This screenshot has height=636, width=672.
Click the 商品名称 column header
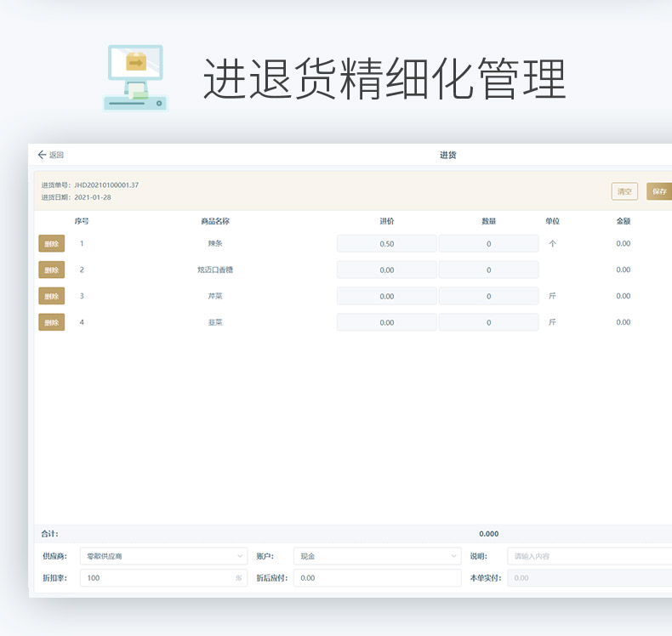(215, 221)
